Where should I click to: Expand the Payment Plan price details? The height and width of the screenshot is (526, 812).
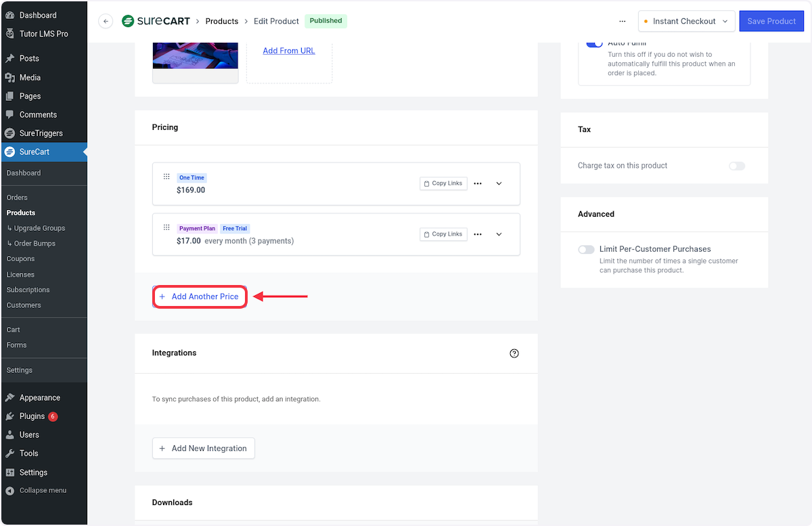(x=499, y=234)
